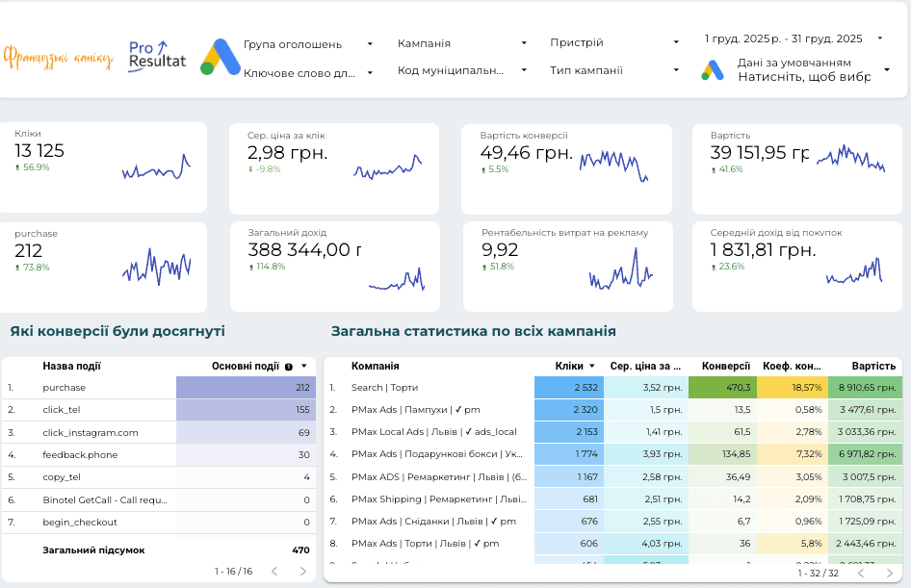
Task: Open the Дані за умовчанням data selector
Action: pyautogui.click(x=814, y=69)
